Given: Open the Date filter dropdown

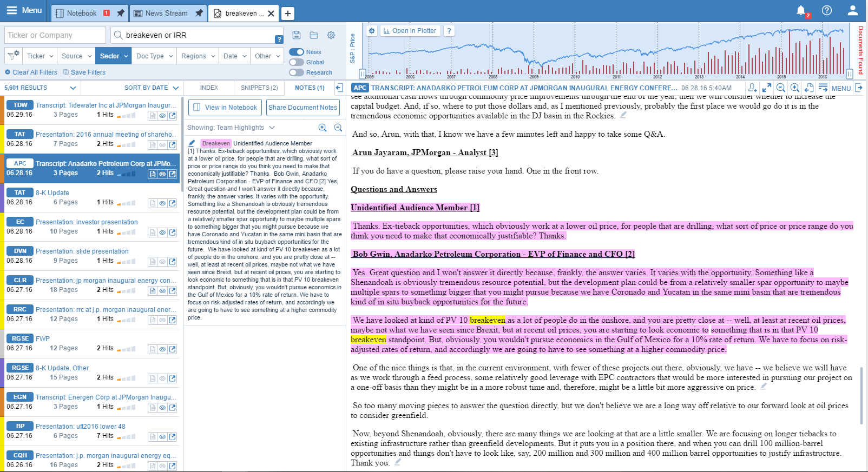Looking at the screenshot, I should tap(235, 56).
